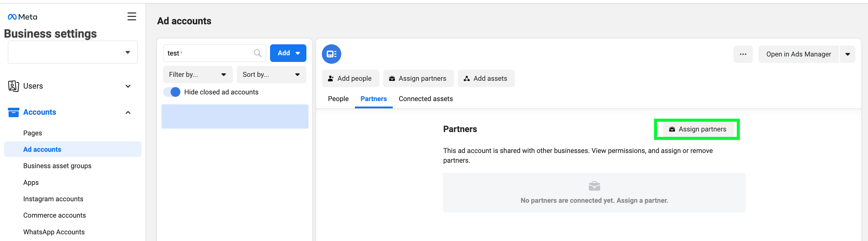Click the Add people button

click(x=350, y=79)
